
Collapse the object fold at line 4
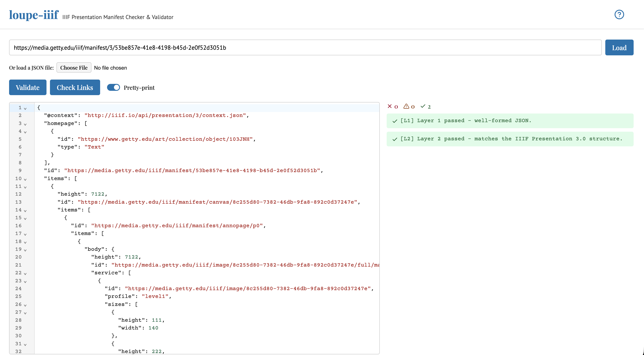point(25,132)
